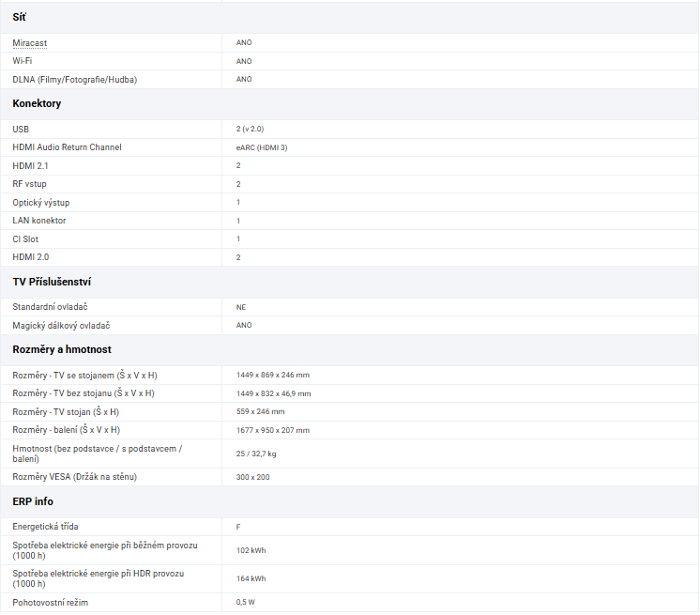Click the 1449 x 869 x 246 mm value
The height and width of the screenshot is (615, 700).
272,375
